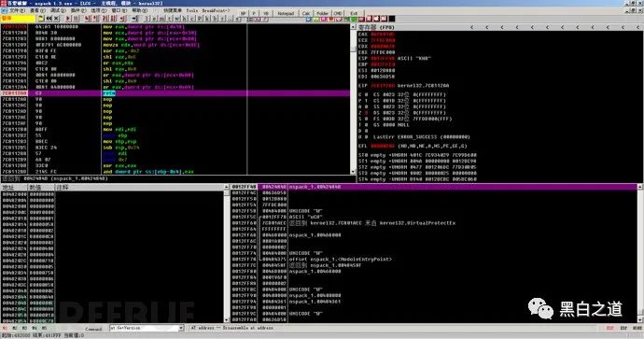This screenshot has width=644, height=339.
Task: Run the program with the play icon
Action: pos(68,19)
